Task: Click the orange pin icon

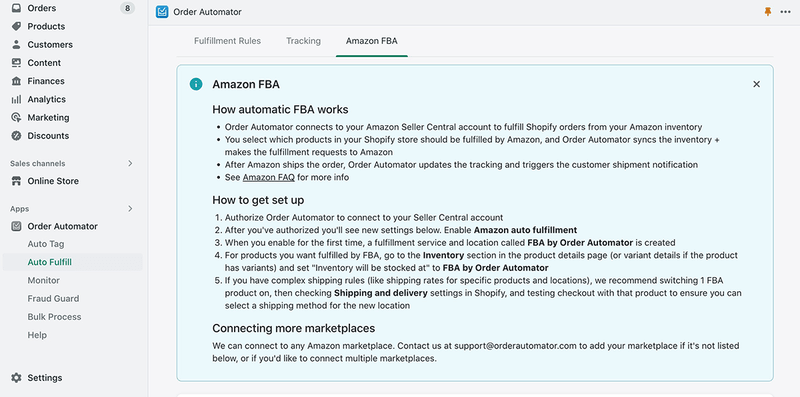Action: [768, 12]
